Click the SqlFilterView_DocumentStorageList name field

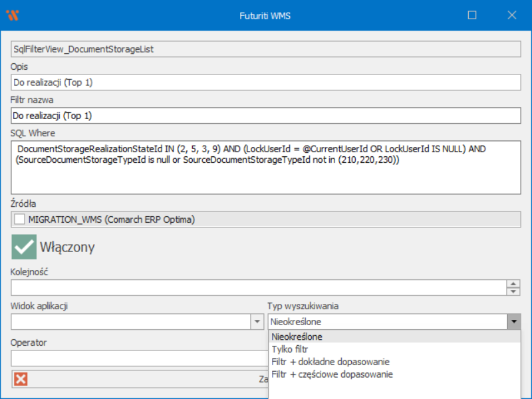click(266, 49)
